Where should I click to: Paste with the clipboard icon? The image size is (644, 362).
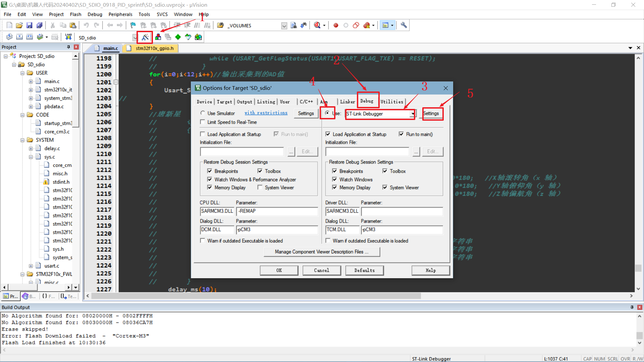pyautogui.click(x=73, y=25)
